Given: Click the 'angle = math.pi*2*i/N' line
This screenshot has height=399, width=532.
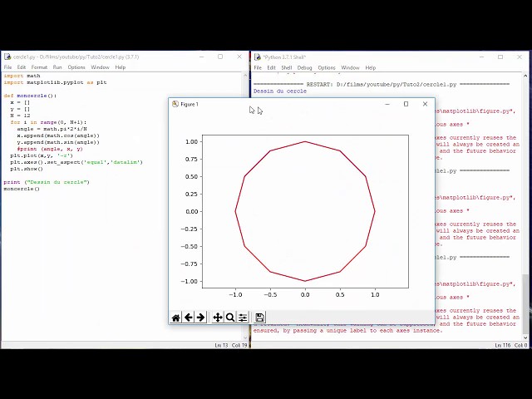Looking at the screenshot, I should click(x=52, y=129).
